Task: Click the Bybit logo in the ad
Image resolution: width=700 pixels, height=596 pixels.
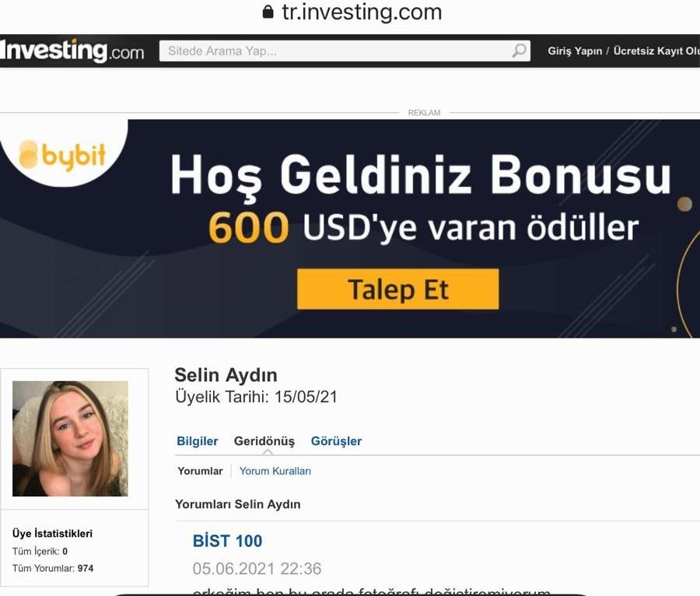Action: coord(62,155)
